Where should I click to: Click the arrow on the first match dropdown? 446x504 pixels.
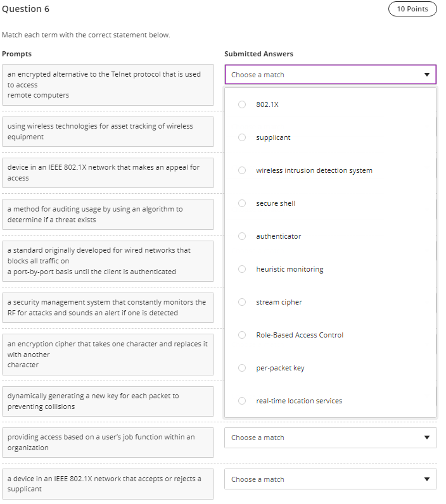tap(426, 75)
